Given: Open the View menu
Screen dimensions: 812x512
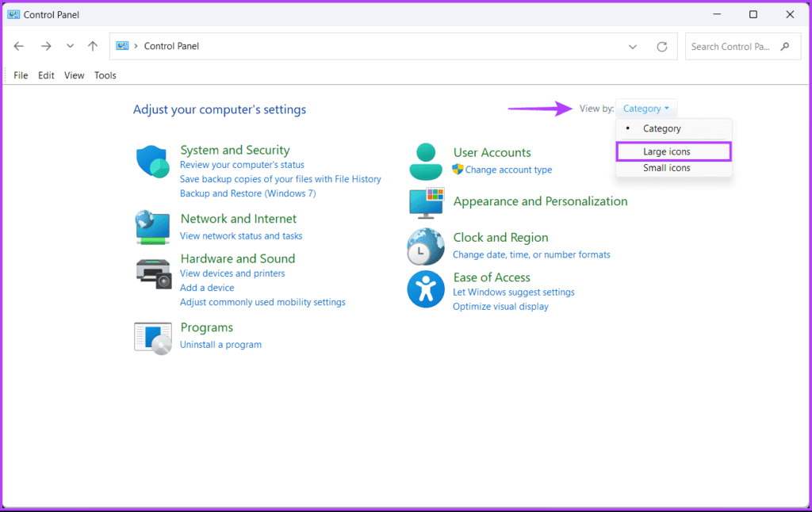Looking at the screenshot, I should point(74,75).
